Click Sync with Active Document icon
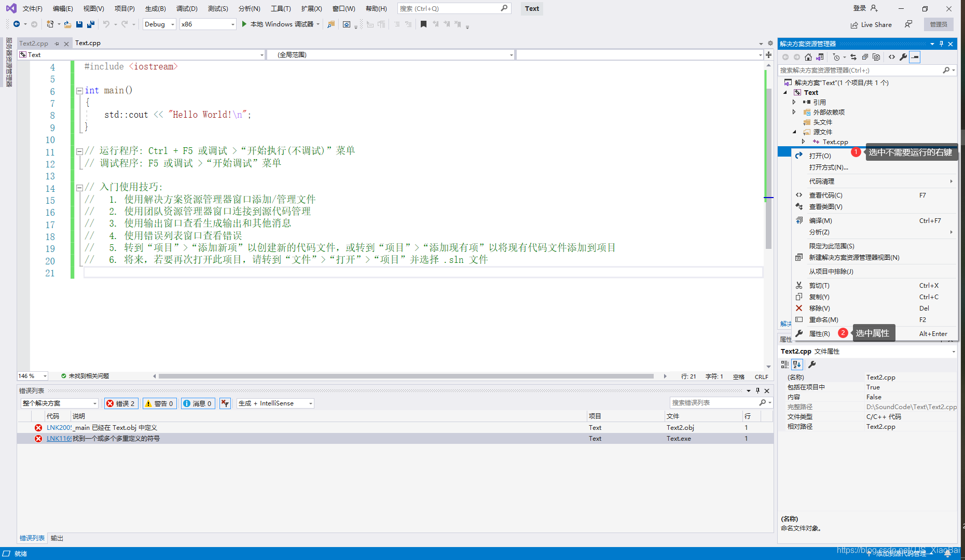Viewport: 965px width, 560px height. 853,57
